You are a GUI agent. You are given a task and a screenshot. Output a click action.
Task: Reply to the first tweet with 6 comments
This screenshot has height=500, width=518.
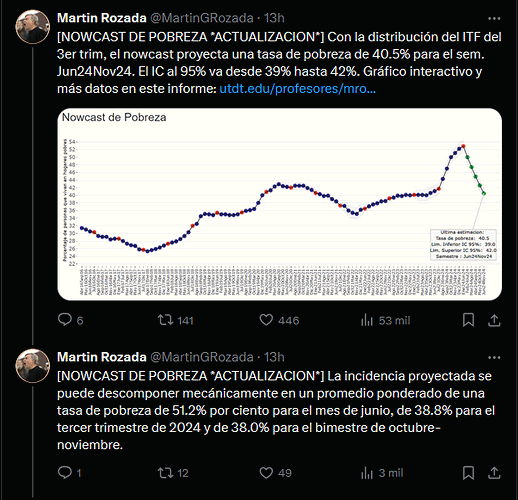coord(70,320)
